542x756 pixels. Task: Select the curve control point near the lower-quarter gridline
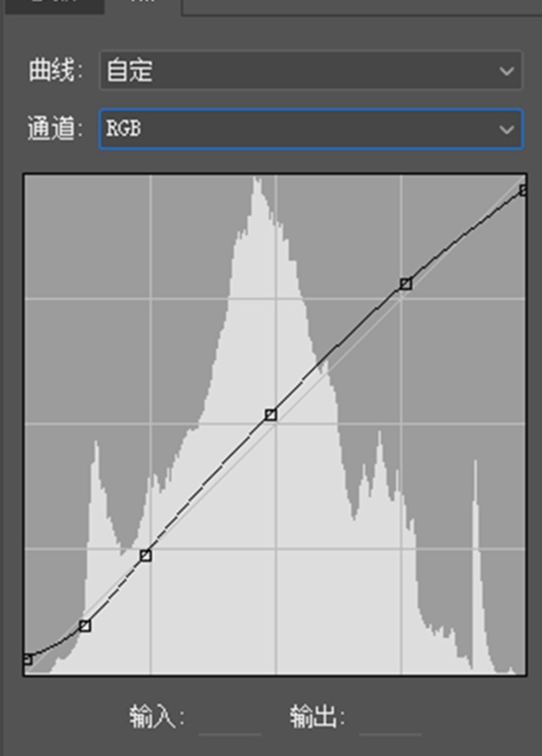(146, 556)
